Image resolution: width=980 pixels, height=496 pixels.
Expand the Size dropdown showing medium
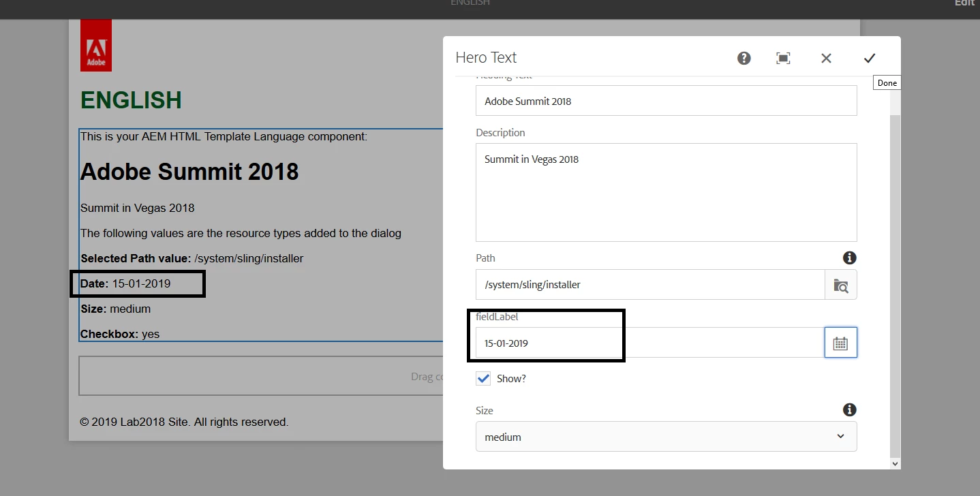click(667, 436)
